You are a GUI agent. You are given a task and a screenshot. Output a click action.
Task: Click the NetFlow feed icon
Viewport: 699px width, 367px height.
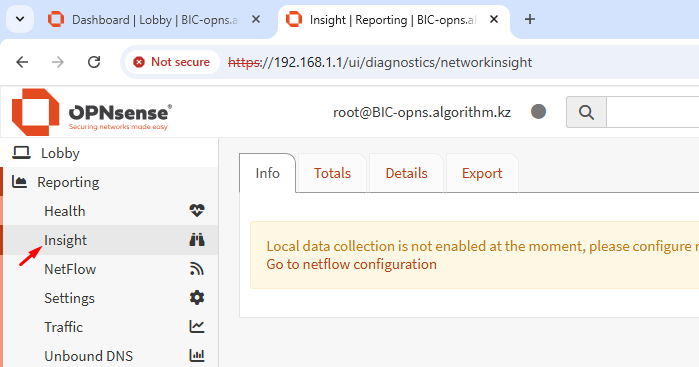click(x=197, y=269)
